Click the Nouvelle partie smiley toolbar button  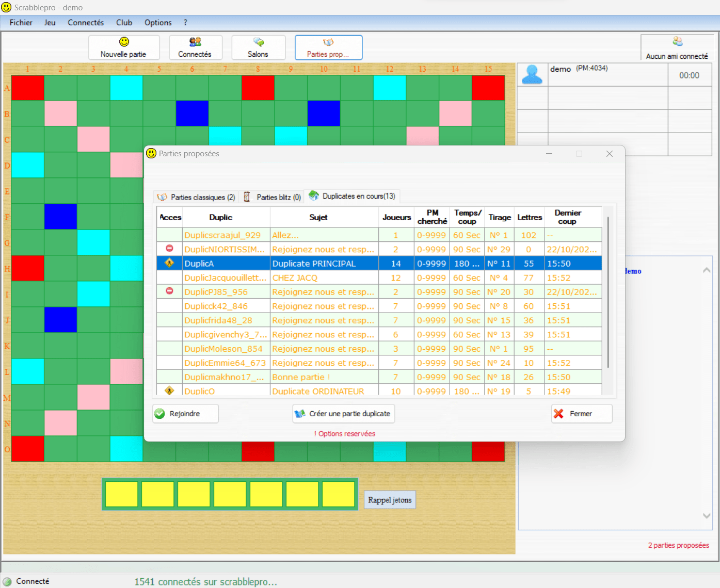pos(124,47)
